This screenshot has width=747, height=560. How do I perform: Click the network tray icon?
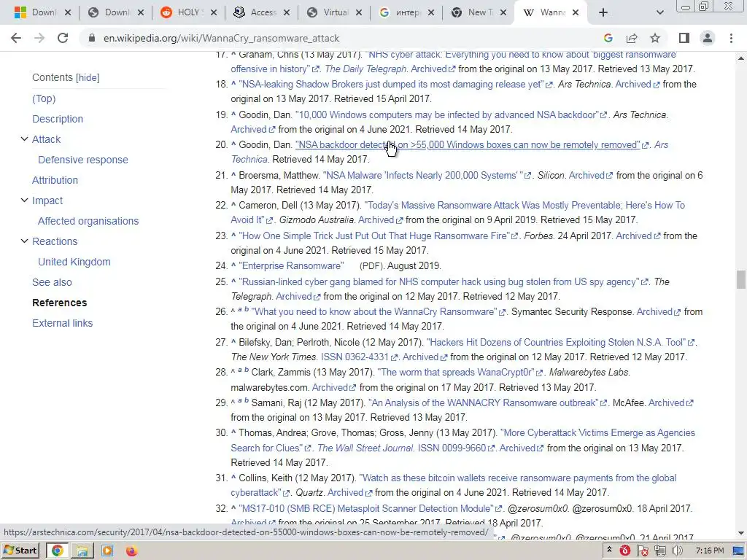coord(659,551)
